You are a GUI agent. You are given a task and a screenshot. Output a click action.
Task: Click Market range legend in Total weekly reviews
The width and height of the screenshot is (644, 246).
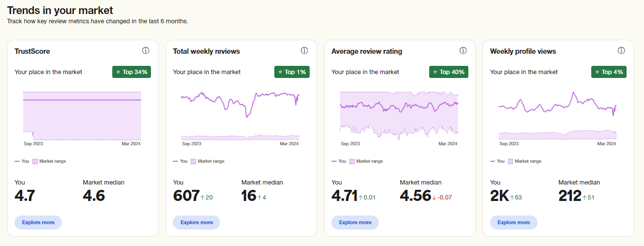tap(208, 161)
